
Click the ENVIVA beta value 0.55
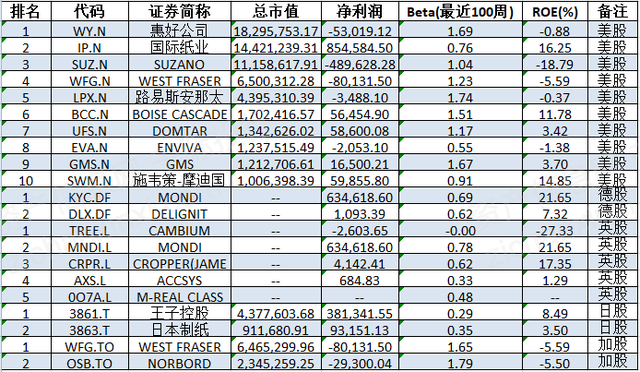460,147
